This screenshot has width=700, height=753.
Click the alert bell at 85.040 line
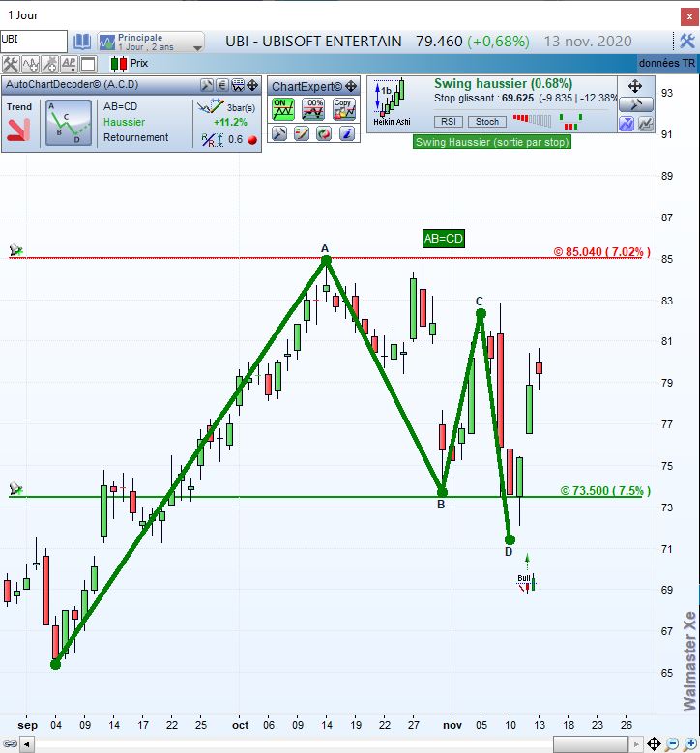coord(15,249)
